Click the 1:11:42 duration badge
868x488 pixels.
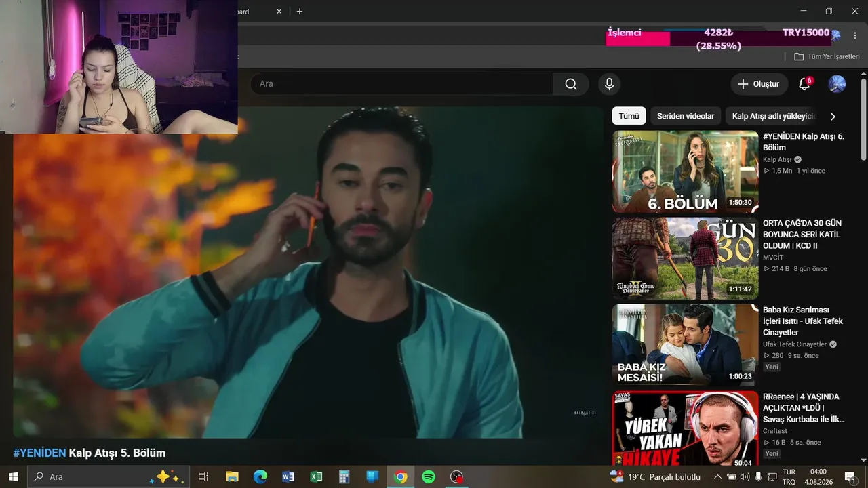(740, 289)
